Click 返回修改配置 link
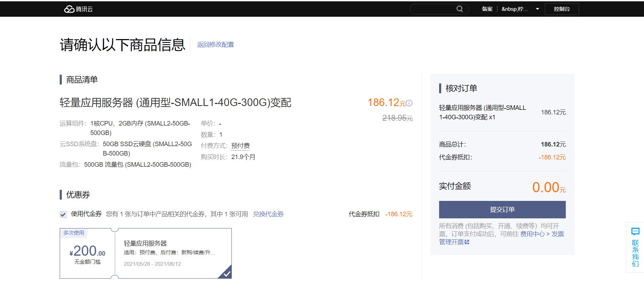The height and width of the screenshot is (301, 644). click(215, 45)
